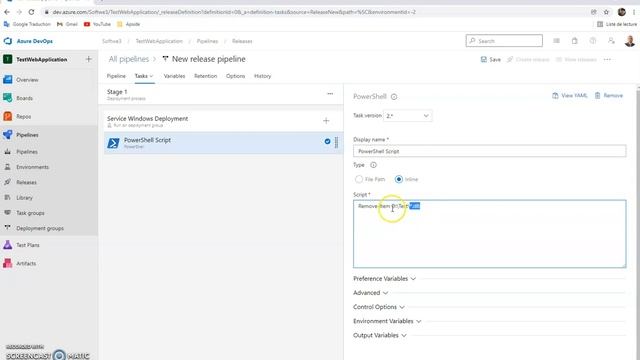
Task: Select the top-level Pipelines hub in sidebar
Action: pos(27,135)
